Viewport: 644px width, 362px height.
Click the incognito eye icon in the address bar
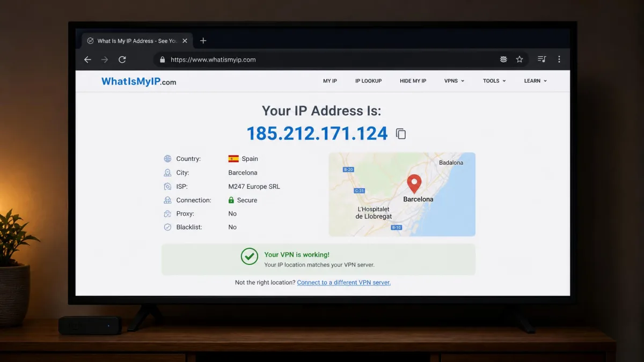[x=503, y=60]
